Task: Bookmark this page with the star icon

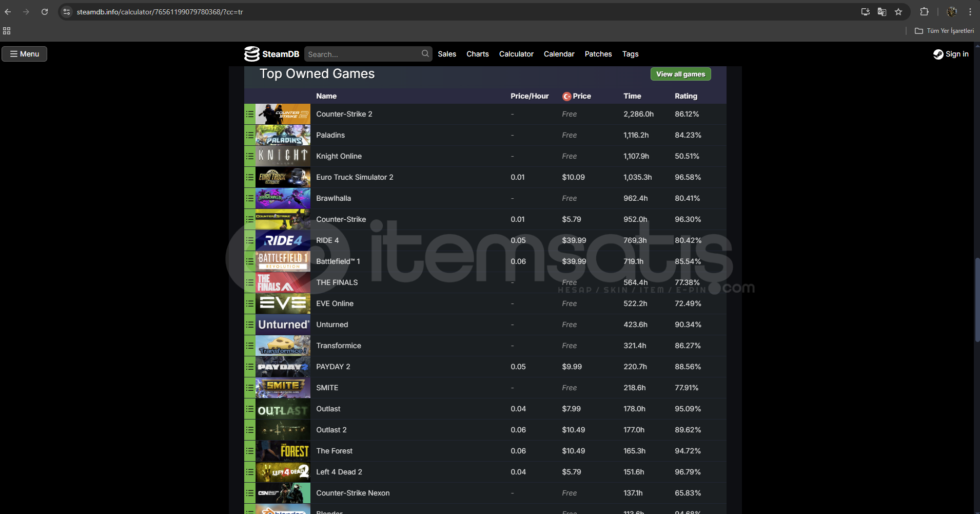Action: 898,12
